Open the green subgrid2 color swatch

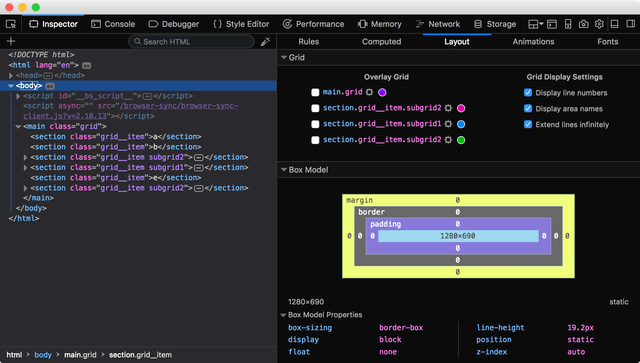[x=461, y=140]
